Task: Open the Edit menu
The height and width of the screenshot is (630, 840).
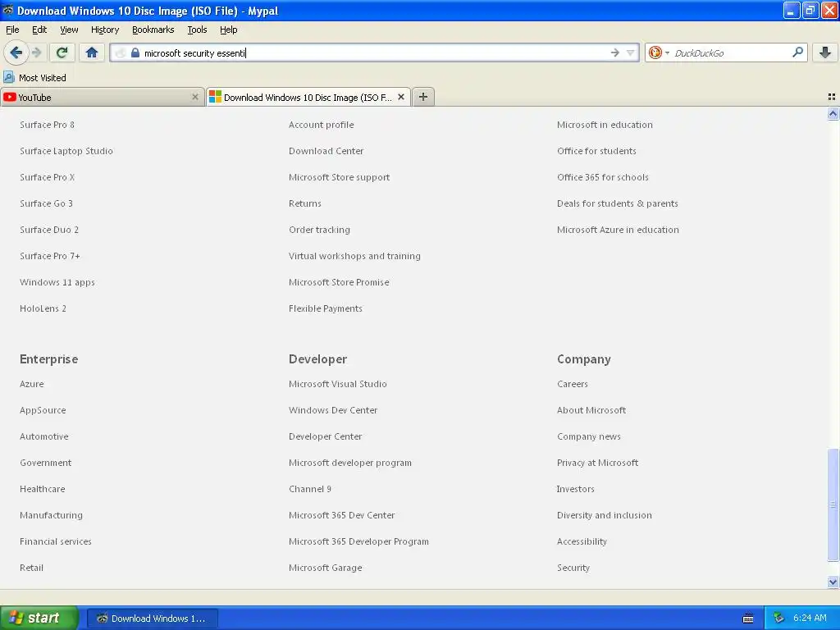Action: 39,30
